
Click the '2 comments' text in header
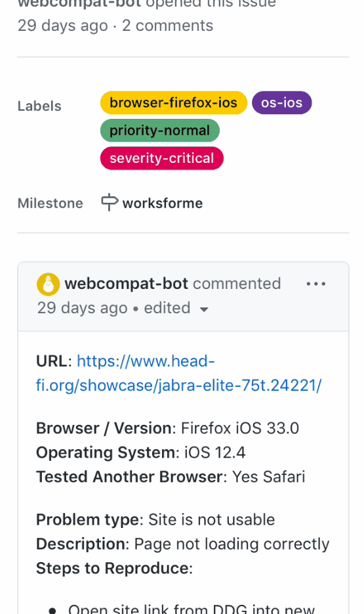pos(168,26)
